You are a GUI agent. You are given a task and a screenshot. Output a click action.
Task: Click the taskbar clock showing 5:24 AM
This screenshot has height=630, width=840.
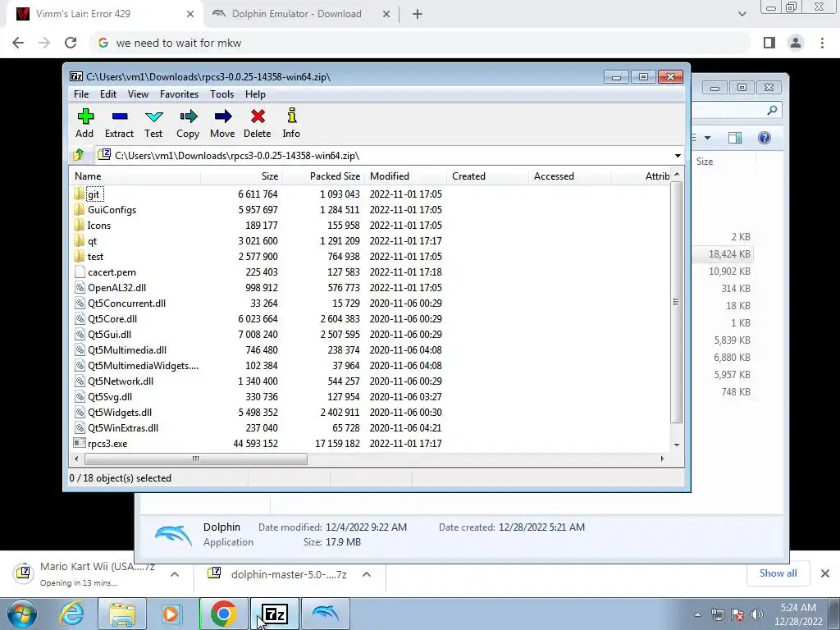(798, 614)
